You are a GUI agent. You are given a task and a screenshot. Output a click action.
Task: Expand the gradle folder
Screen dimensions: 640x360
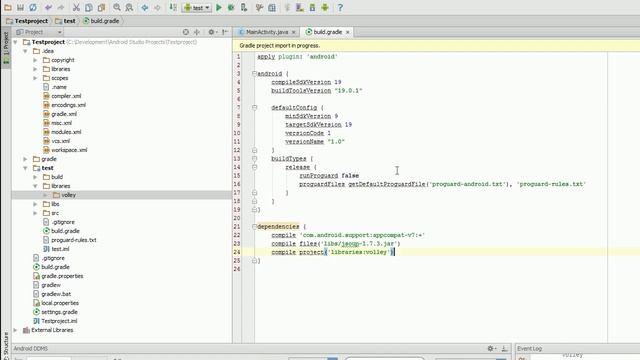[x=25, y=159]
